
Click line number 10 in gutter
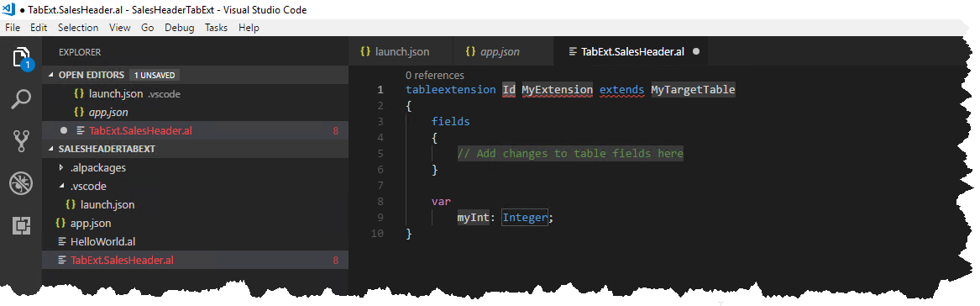click(377, 234)
